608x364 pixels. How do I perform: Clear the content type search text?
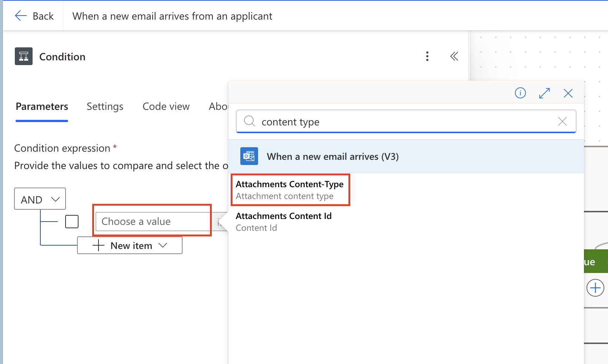tap(562, 121)
